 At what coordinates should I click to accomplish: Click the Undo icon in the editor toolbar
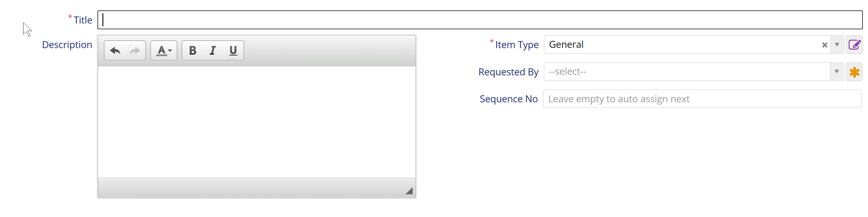(115, 50)
